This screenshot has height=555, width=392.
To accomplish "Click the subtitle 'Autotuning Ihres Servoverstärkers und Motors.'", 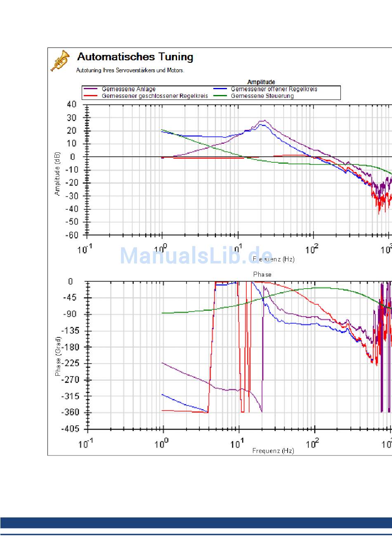I will tap(130, 70).
